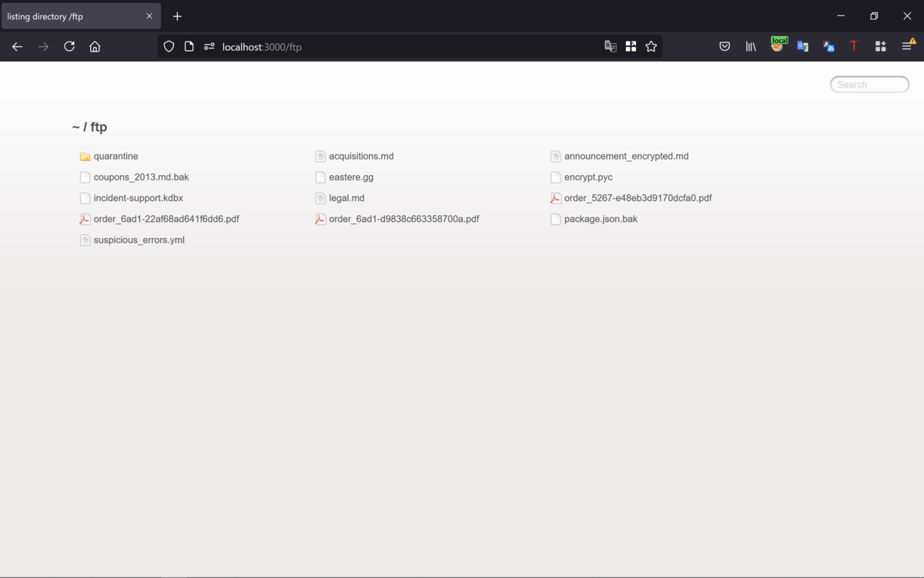924x578 pixels.
Task: Open the extension with local badge
Action: pyautogui.click(x=778, y=45)
